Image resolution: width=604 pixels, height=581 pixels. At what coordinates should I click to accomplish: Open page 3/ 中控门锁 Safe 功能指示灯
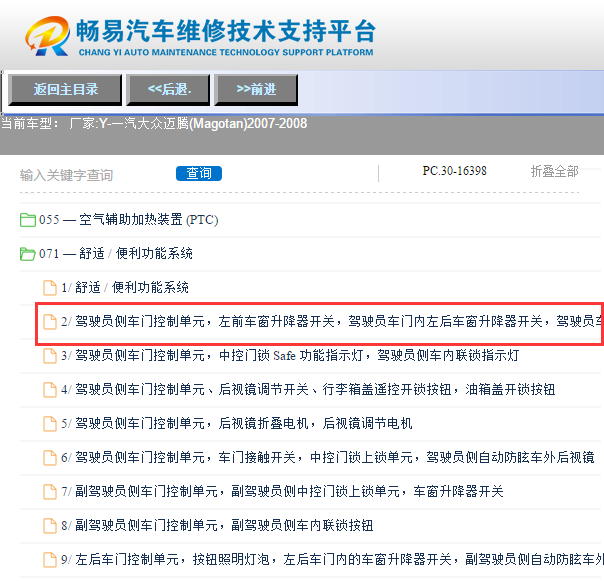tap(290, 355)
